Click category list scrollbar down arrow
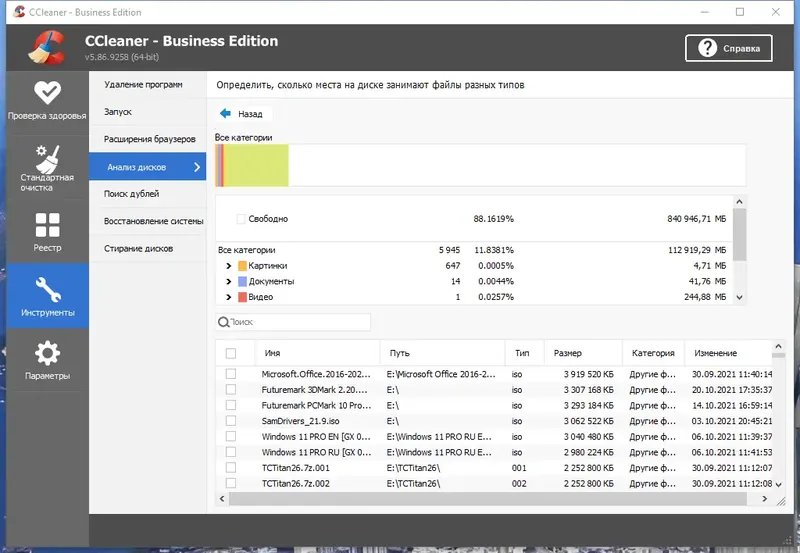Viewport: 800px width, 553px height. pos(739,297)
